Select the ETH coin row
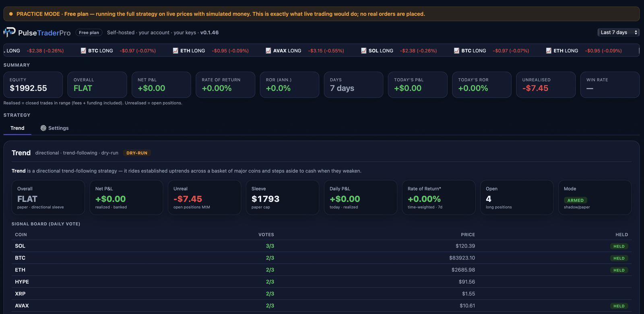The width and height of the screenshot is (644, 314). pos(322,270)
